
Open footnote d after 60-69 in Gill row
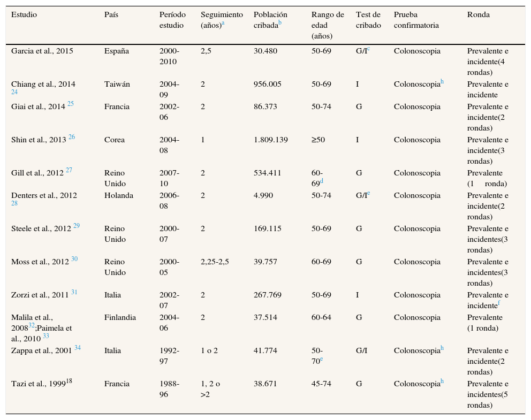point(321,181)
